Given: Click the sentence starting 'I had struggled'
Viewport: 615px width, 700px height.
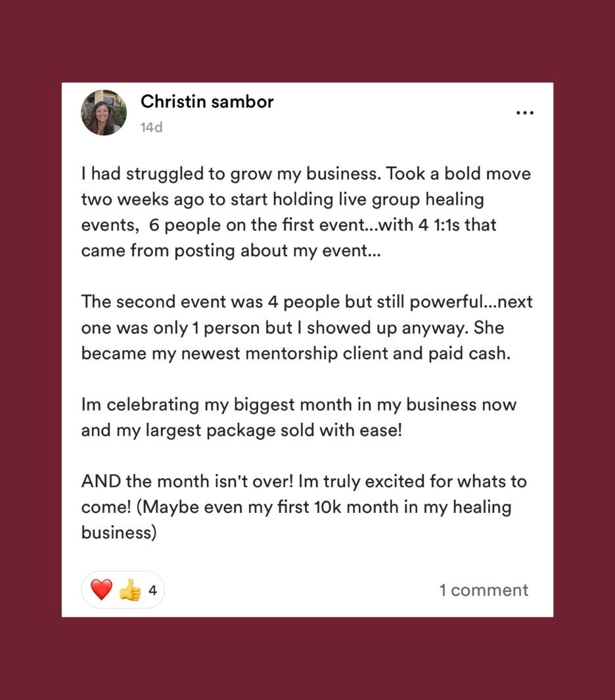Looking at the screenshot, I should click(231, 173).
